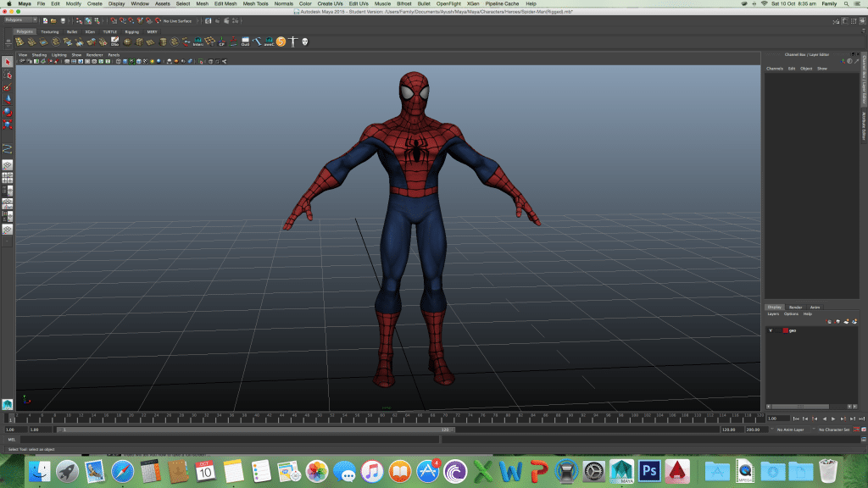The height and width of the screenshot is (488, 868).
Task: Click the last tool curve icon
Action: pyautogui.click(x=7, y=149)
